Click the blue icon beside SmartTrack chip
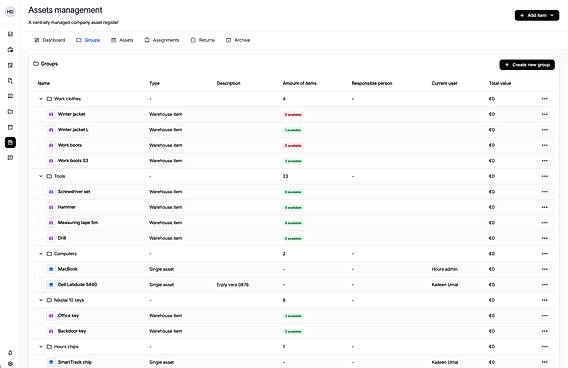568x368 pixels. tap(51, 362)
